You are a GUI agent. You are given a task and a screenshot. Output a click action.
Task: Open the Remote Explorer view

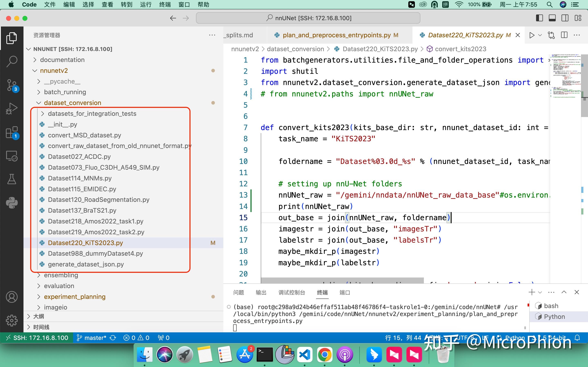coord(11,156)
